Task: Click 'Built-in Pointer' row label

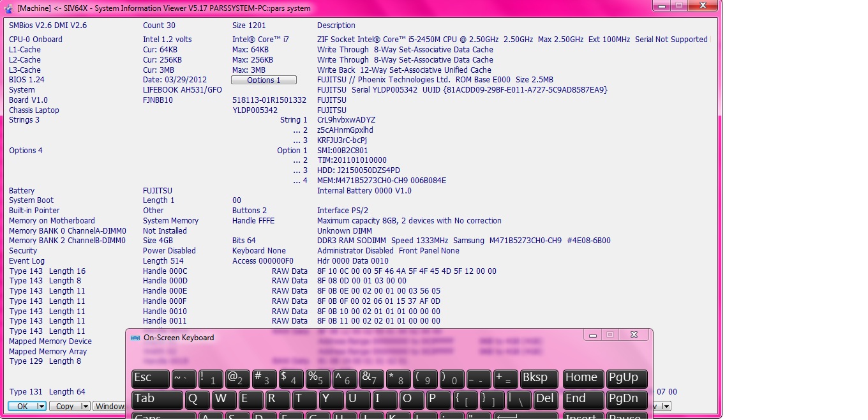Action: point(34,211)
